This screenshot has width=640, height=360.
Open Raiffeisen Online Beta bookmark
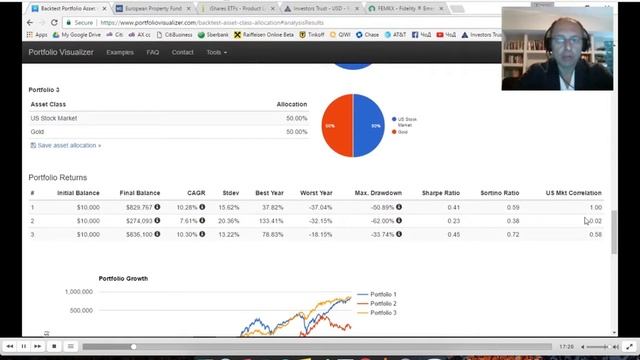pos(264,35)
